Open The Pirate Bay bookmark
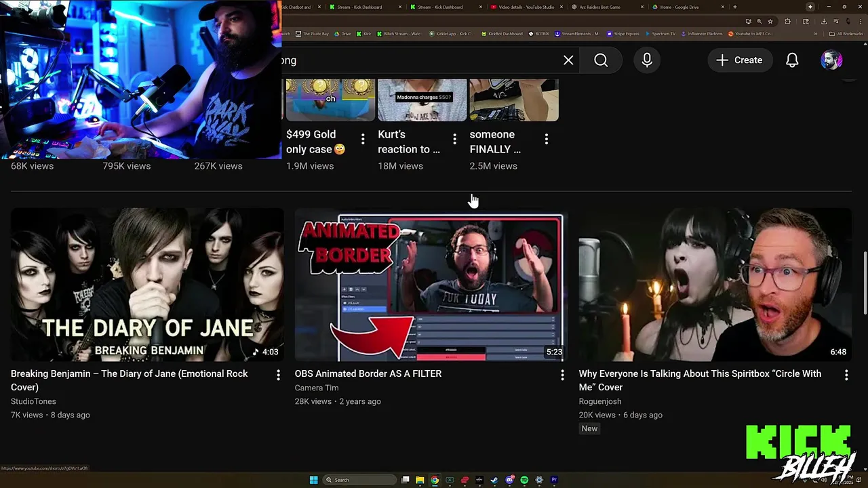This screenshot has width=868, height=488. point(312,34)
